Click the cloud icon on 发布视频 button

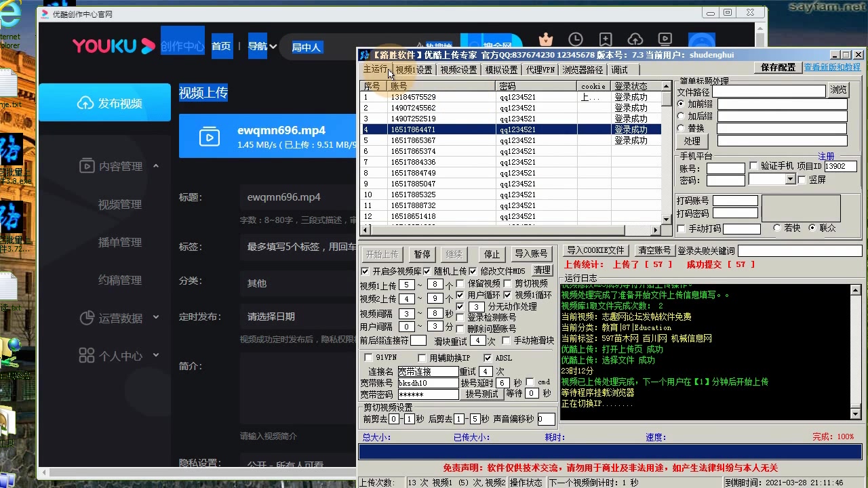[85, 103]
